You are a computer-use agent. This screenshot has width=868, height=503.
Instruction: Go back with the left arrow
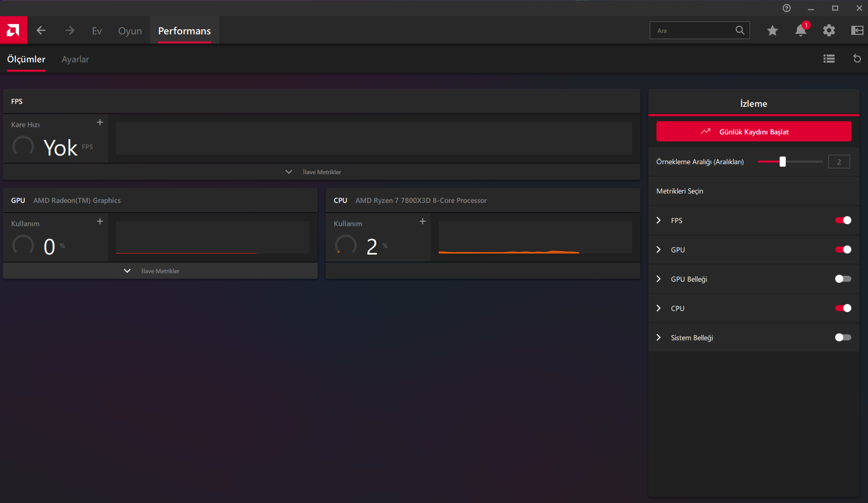(41, 30)
